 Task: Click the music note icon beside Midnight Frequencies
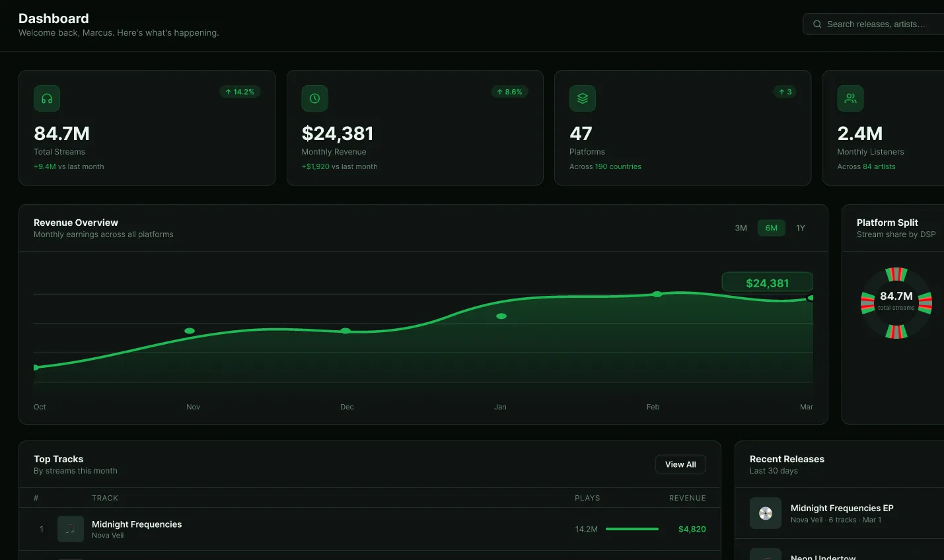pos(70,529)
